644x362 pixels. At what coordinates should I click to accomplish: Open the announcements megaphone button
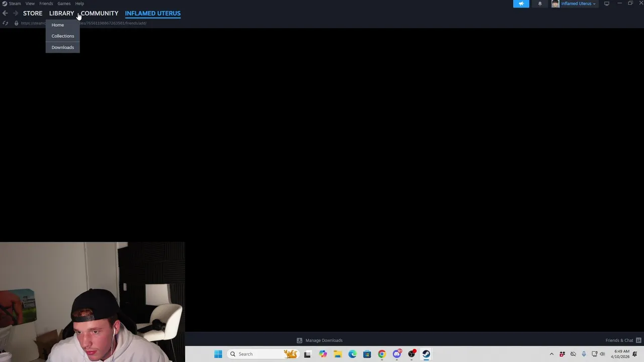point(521,4)
